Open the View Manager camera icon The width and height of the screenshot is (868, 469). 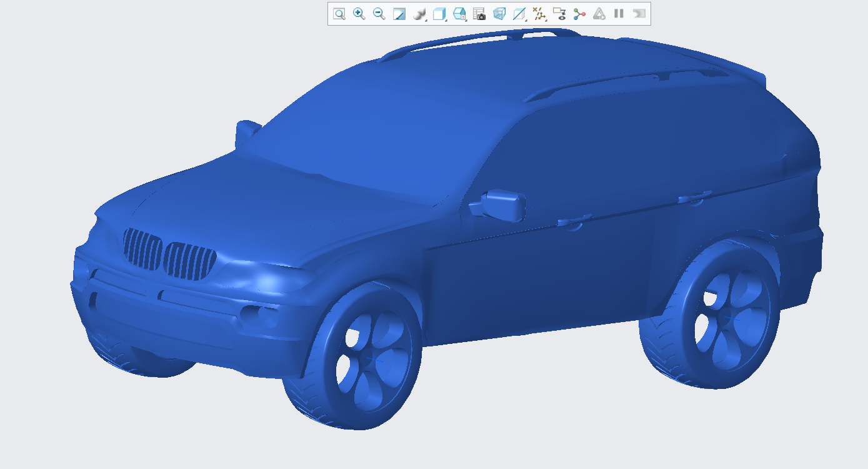point(479,14)
